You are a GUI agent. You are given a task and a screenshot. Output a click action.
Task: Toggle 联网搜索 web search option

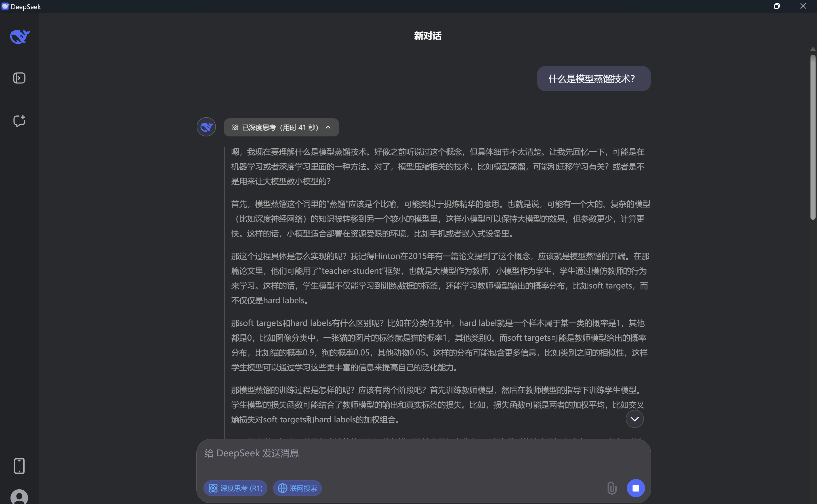pos(297,488)
